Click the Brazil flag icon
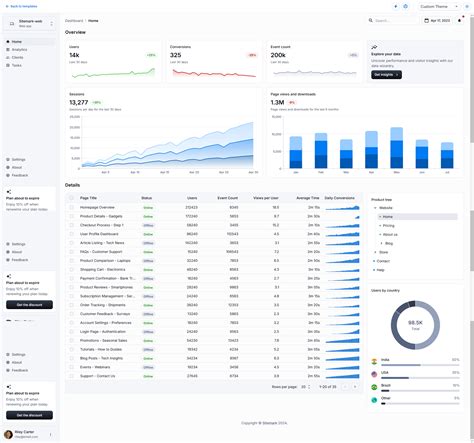 pos(374,387)
